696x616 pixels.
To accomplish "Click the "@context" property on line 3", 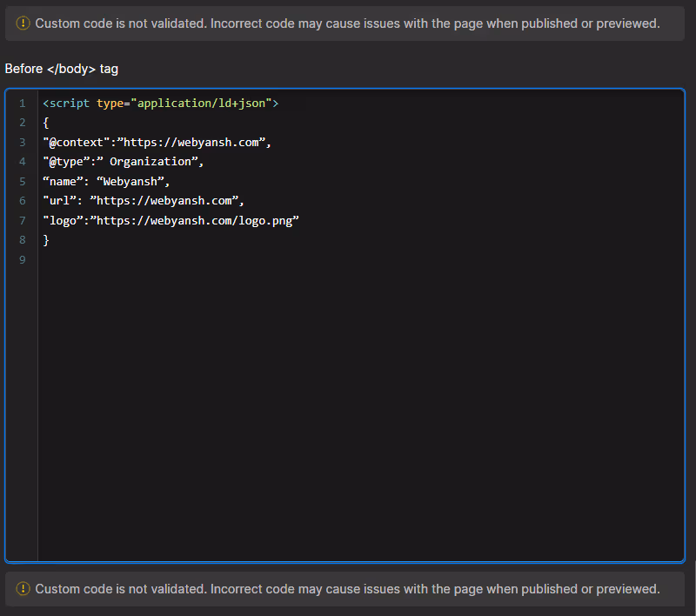I will click(77, 142).
